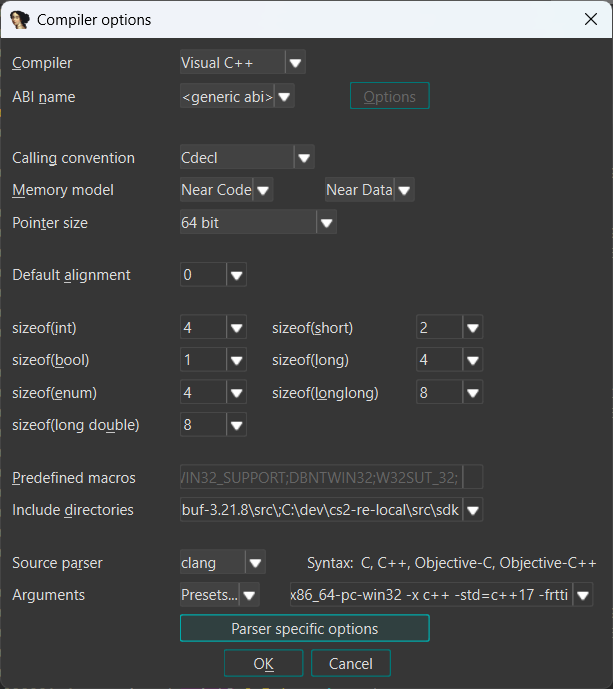Open the sizeof(longlong) dropdown arrow
Image resolution: width=613 pixels, height=689 pixels.
tap(473, 392)
